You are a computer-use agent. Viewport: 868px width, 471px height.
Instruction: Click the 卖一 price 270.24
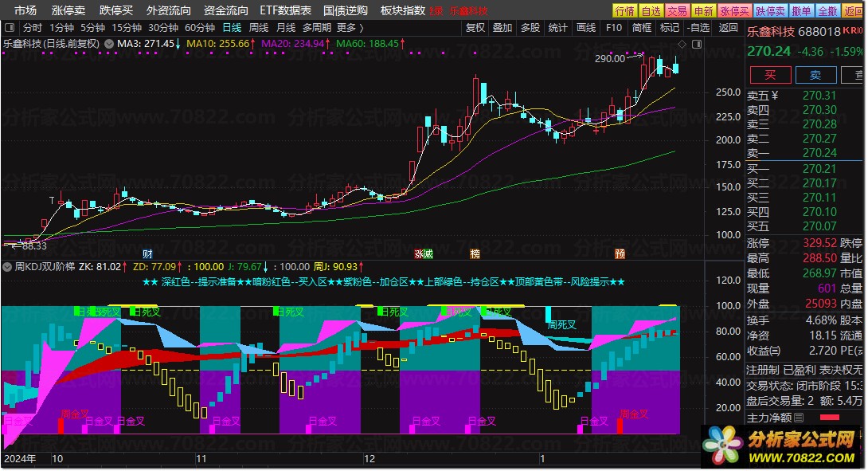point(820,153)
